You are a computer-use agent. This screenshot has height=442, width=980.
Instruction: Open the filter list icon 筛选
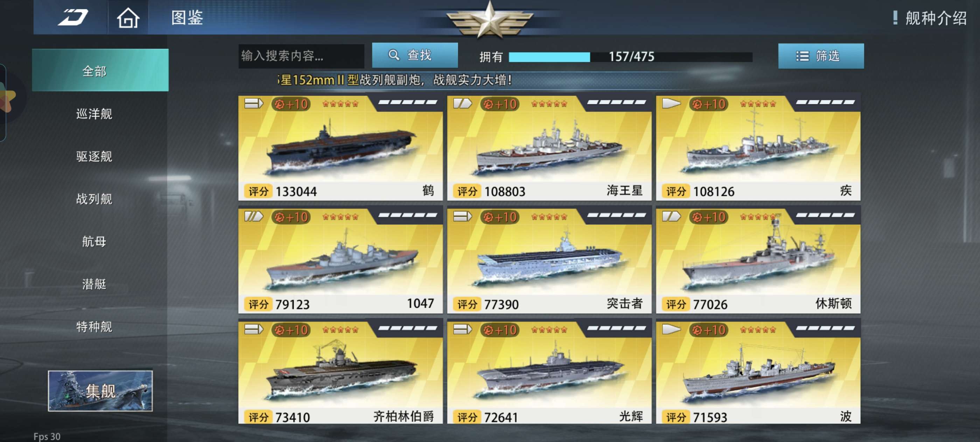pyautogui.click(x=802, y=56)
